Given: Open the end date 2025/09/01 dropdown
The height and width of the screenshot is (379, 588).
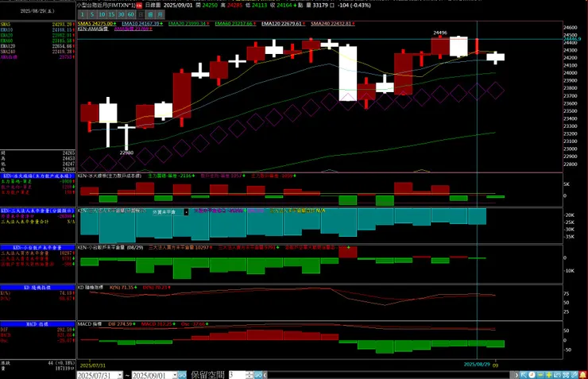Looking at the screenshot, I should [174, 375].
